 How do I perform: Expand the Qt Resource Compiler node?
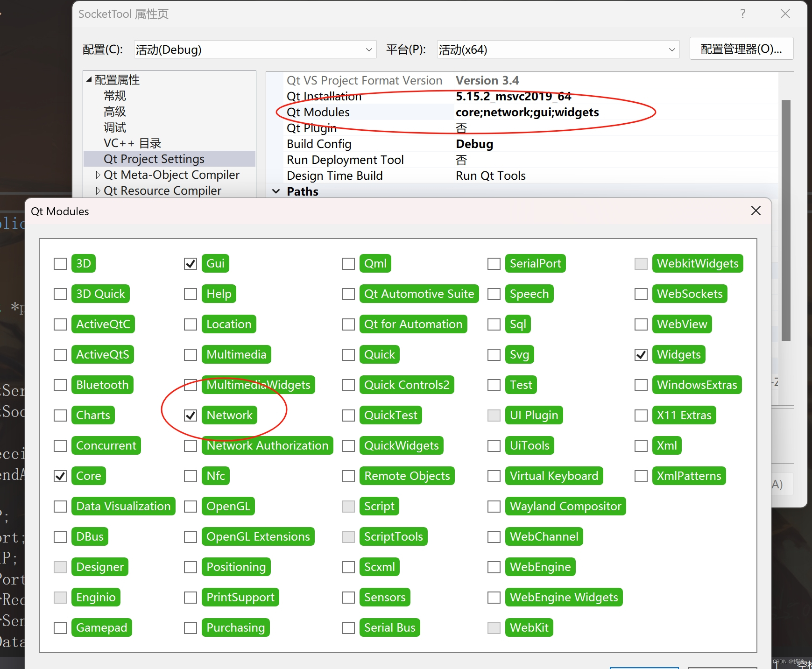click(x=98, y=191)
